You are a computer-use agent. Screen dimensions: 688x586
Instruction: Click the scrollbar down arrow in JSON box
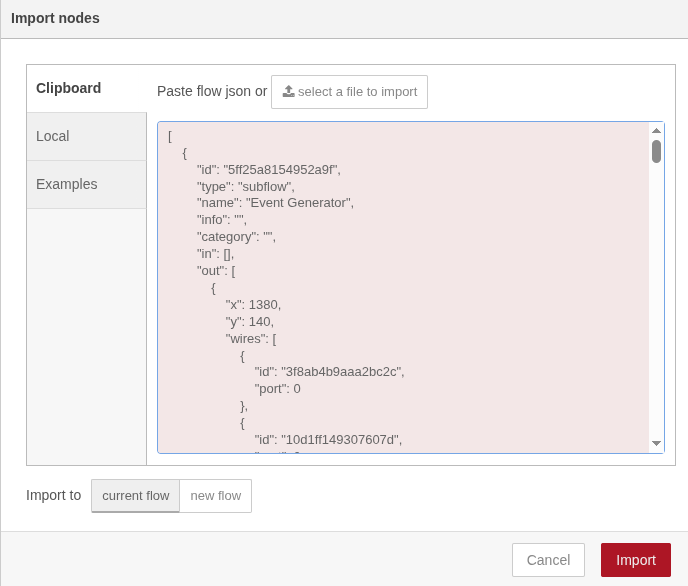pos(656,443)
